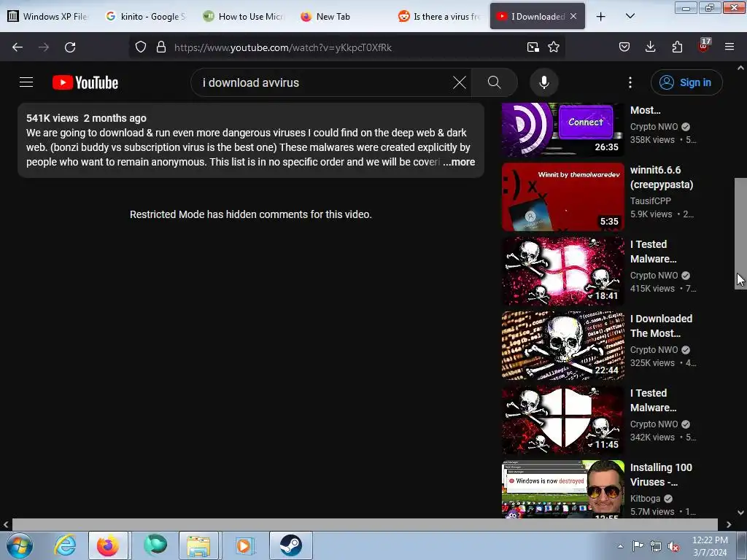Go to the YouTube home logo

[85, 82]
